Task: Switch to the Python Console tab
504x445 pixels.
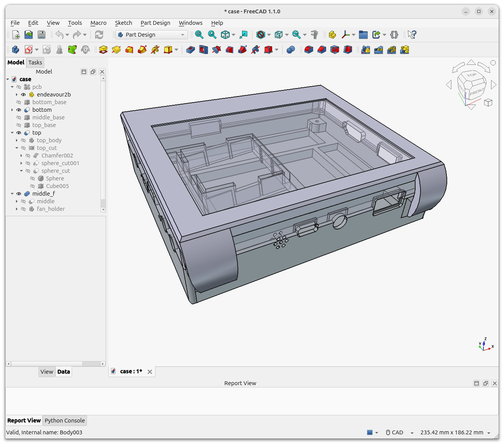Action: coord(64,421)
